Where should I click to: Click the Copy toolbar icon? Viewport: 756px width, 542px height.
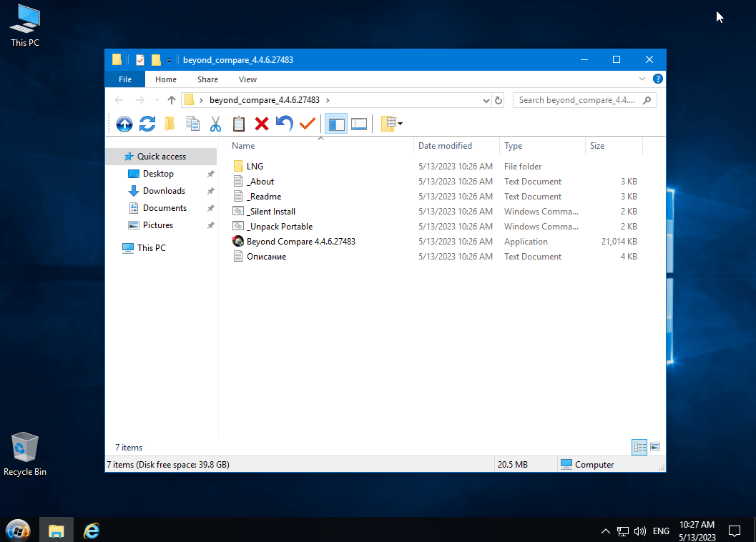193,124
